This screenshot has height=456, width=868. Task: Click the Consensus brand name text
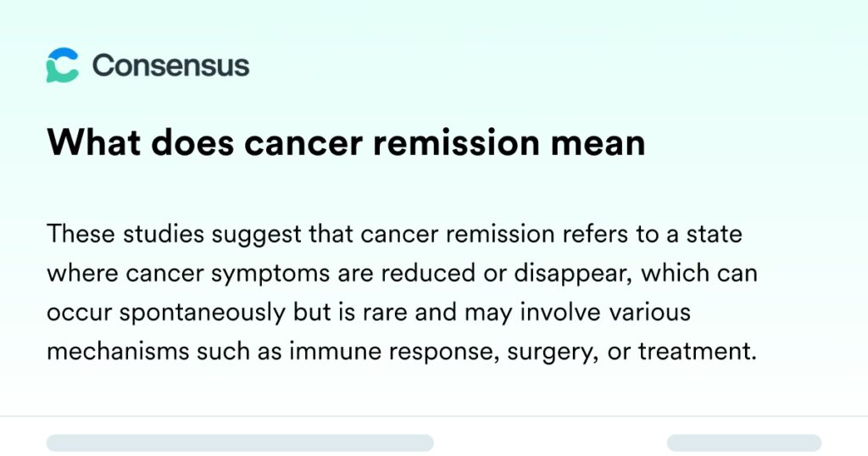click(170, 65)
